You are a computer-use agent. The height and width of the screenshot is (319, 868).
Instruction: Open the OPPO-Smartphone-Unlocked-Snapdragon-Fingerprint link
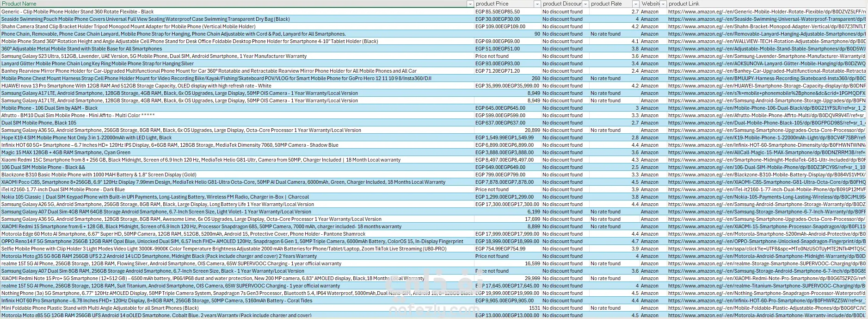pyautogui.click(x=767, y=241)
